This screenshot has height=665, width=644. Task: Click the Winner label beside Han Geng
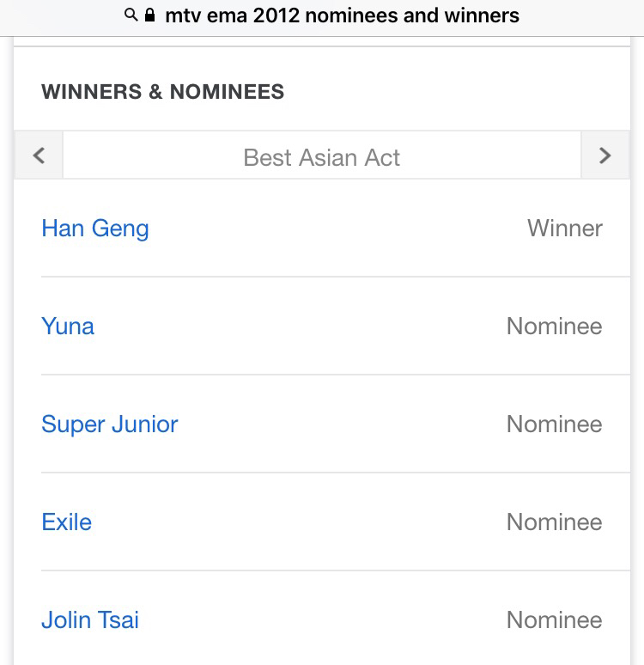[x=565, y=229]
